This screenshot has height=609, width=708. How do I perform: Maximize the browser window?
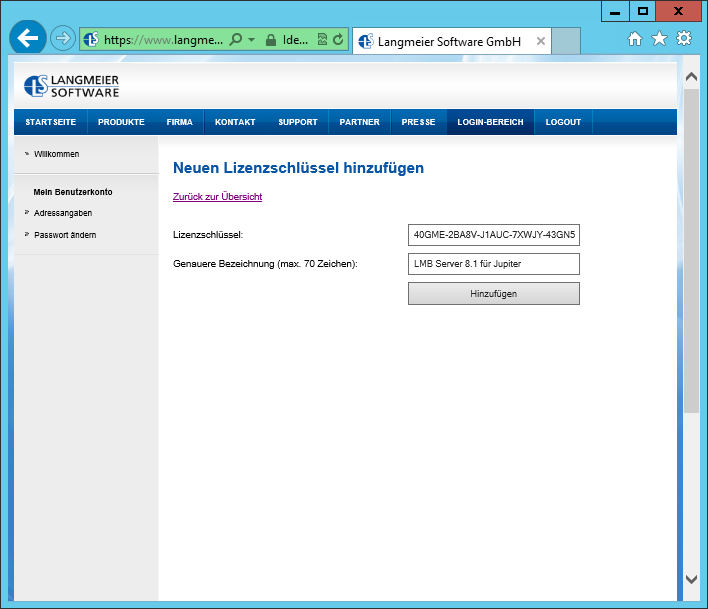click(x=643, y=11)
